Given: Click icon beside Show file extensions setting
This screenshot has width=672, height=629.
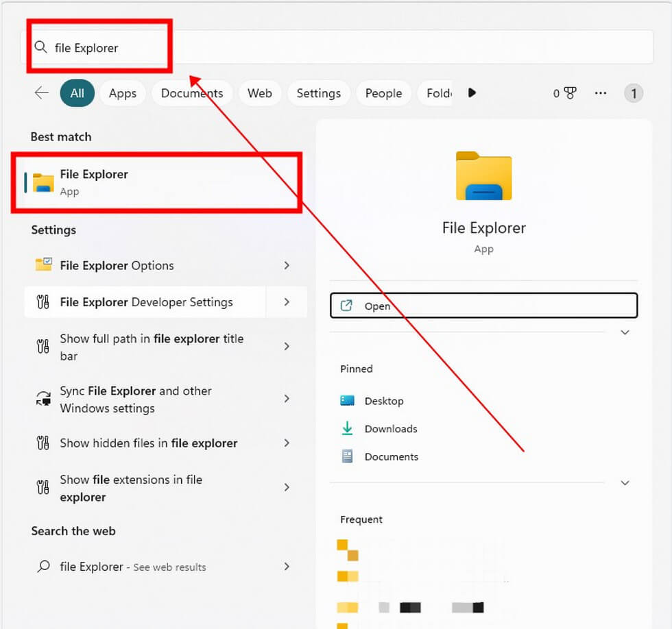Looking at the screenshot, I should [43, 487].
